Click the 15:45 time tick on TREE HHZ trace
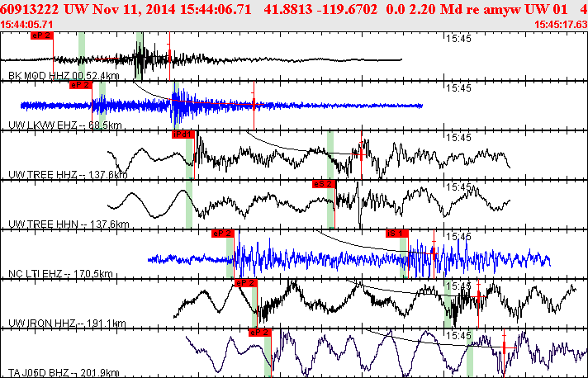Image resolution: width=588 pixels, height=378 pixels. tap(458, 138)
